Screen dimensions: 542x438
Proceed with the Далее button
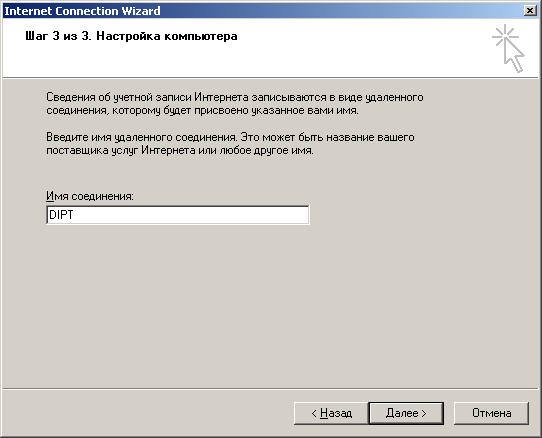(406, 413)
